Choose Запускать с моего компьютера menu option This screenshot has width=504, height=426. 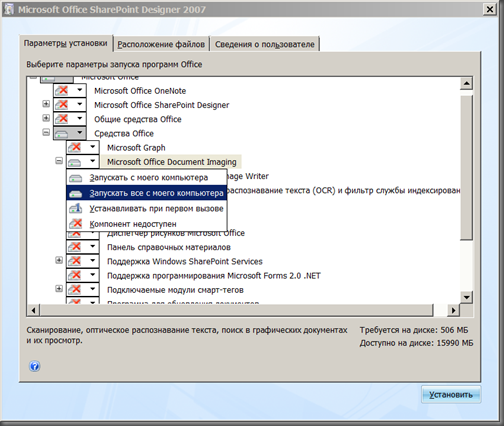coord(147,178)
